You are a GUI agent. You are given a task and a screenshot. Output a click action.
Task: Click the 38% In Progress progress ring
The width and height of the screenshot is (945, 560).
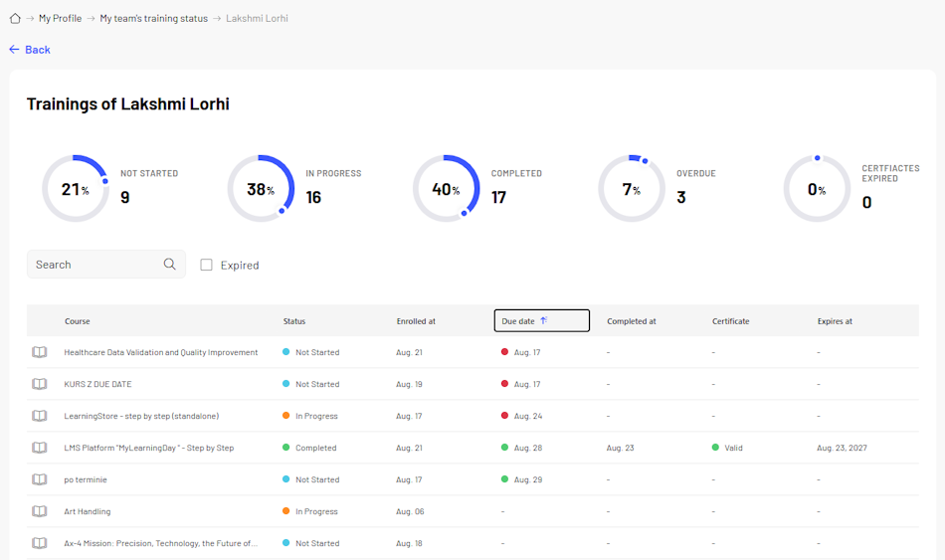coord(261,189)
